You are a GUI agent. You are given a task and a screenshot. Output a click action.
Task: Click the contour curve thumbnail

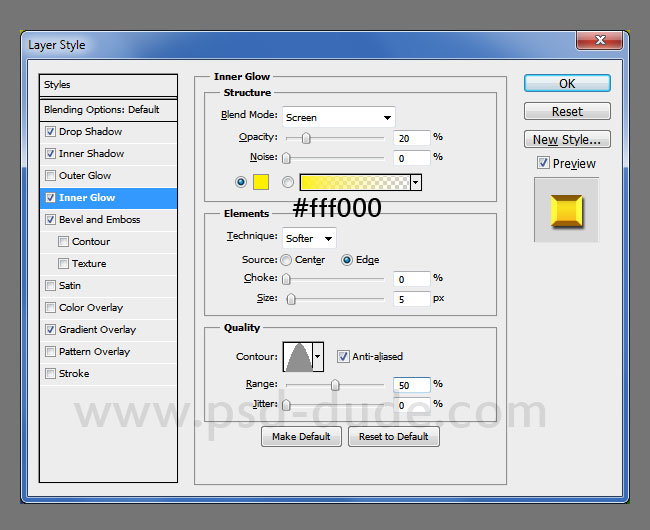tap(298, 356)
